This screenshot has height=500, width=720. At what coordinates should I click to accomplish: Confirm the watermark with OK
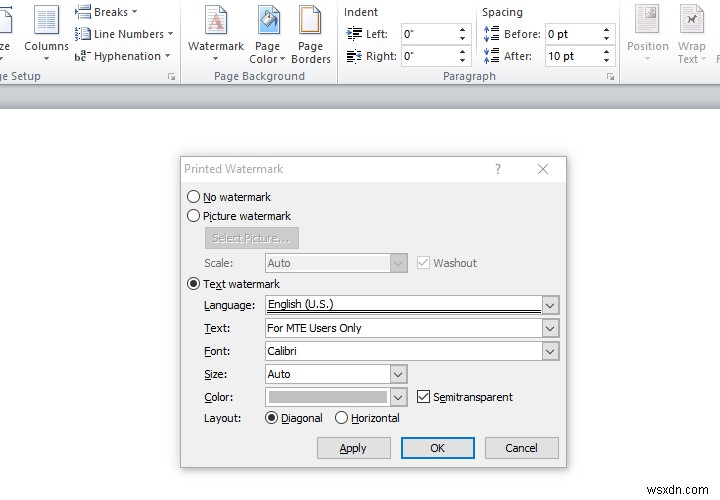click(x=437, y=448)
